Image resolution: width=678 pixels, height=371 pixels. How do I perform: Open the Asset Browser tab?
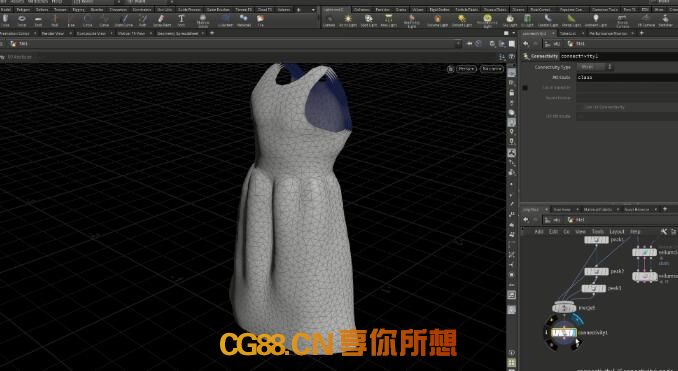coord(636,209)
